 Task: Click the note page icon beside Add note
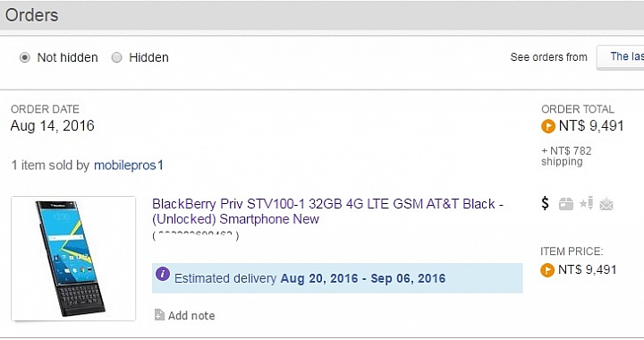coord(159,315)
